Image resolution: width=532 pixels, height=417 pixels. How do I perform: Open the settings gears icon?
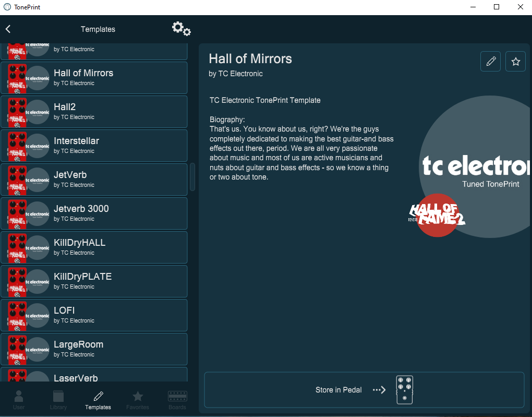pos(181,29)
